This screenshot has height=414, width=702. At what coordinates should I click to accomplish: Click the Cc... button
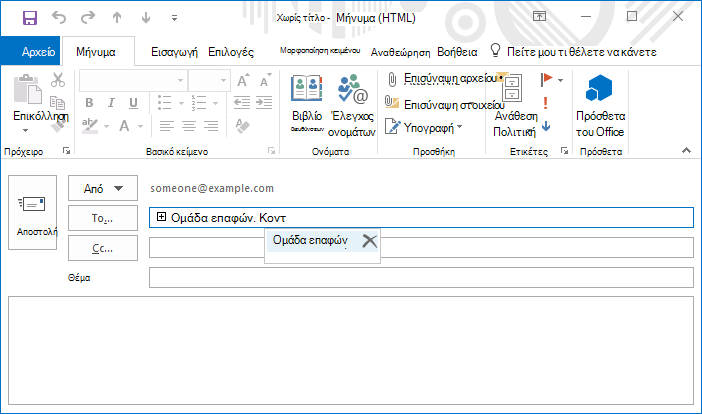pos(103,248)
